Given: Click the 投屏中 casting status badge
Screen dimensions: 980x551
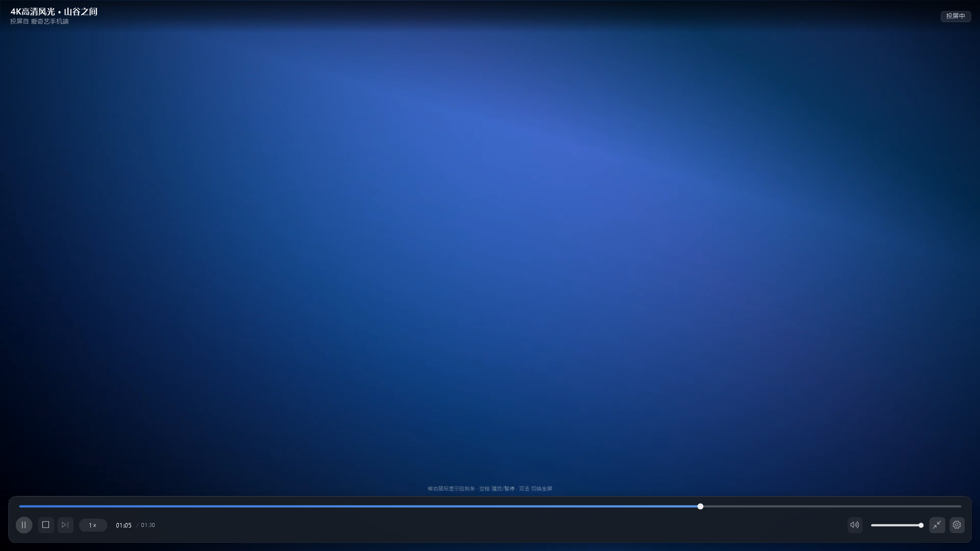Looking at the screenshot, I should pos(955,16).
